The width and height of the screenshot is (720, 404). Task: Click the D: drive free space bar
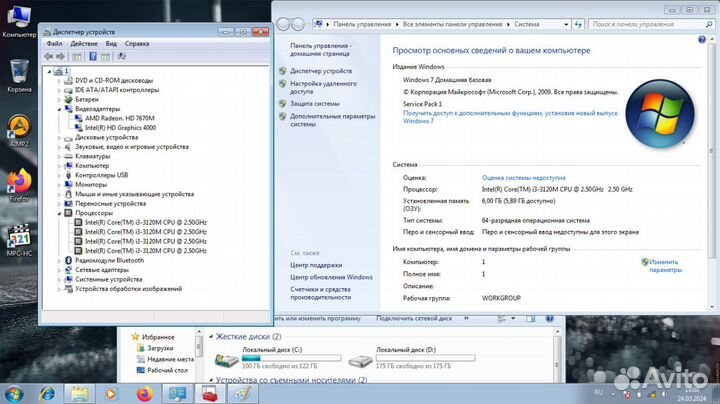click(425, 358)
